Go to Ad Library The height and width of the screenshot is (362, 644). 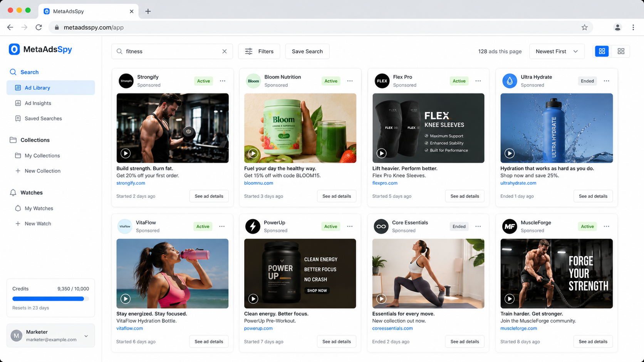[x=50, y=88]
